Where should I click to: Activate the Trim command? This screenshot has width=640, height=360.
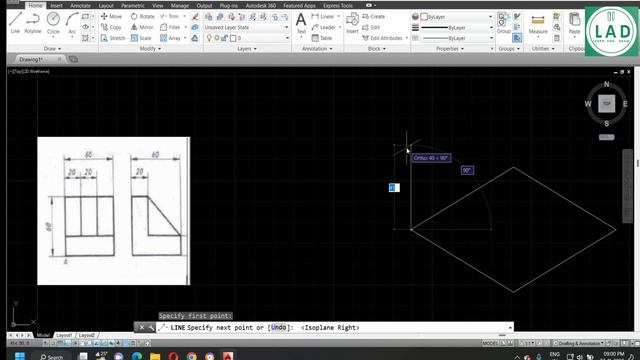coord(170,16)
